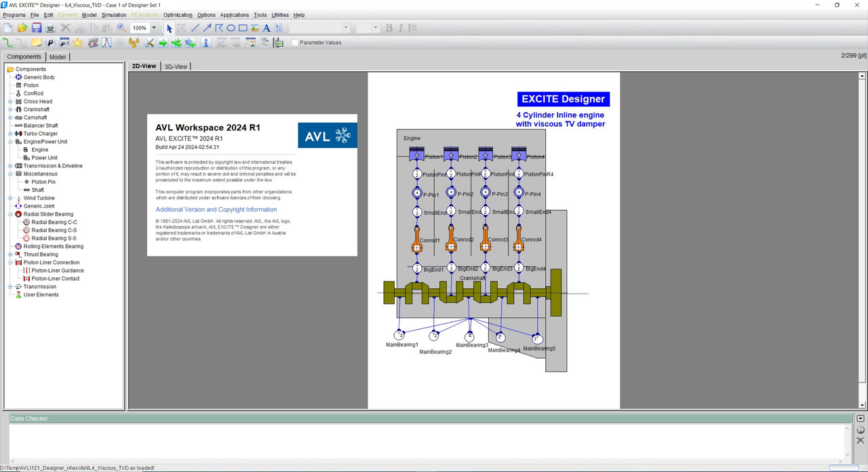Click the resonance curve icon
The height and width of the screenshot is (472, 868).
[x=106, y=43]
